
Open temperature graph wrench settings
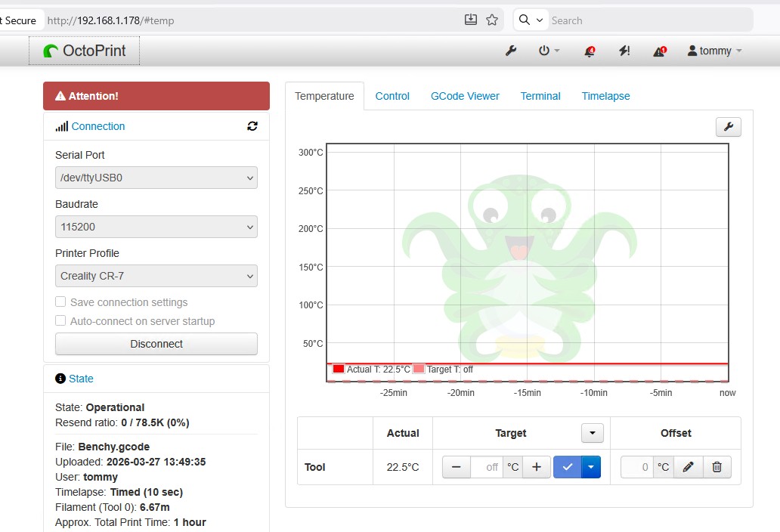coord(728,127)
